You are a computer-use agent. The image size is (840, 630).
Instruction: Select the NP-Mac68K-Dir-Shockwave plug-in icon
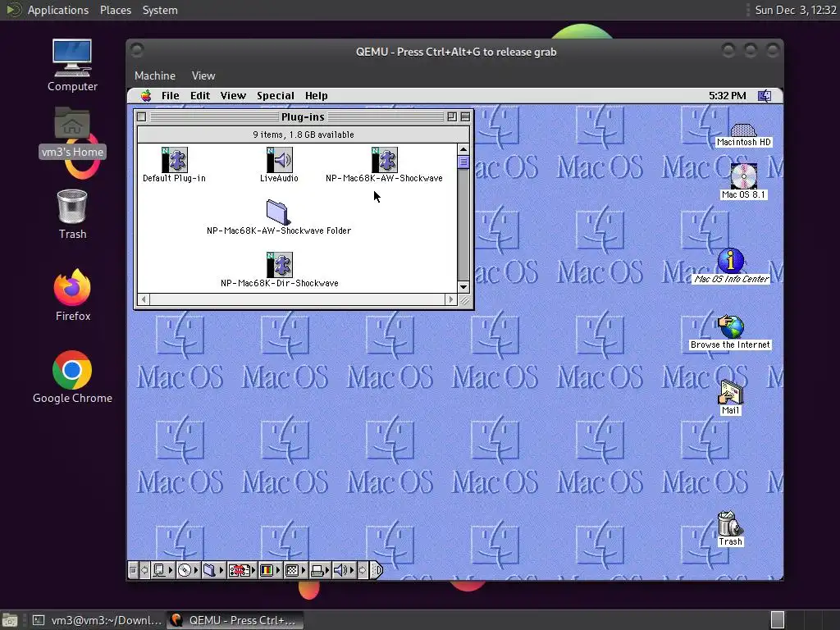pos(279,265)
